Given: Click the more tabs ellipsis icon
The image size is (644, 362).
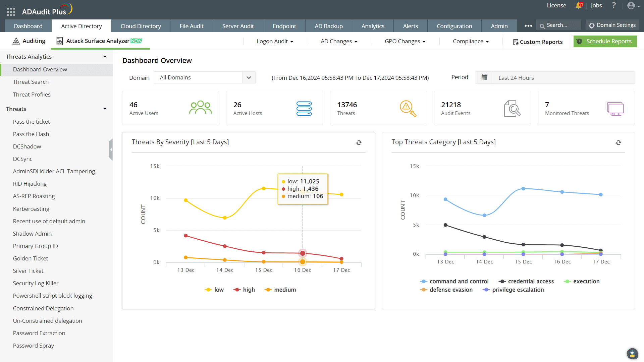Looking at the screenshot, I should pyautogui.click(x=528, y=26).
